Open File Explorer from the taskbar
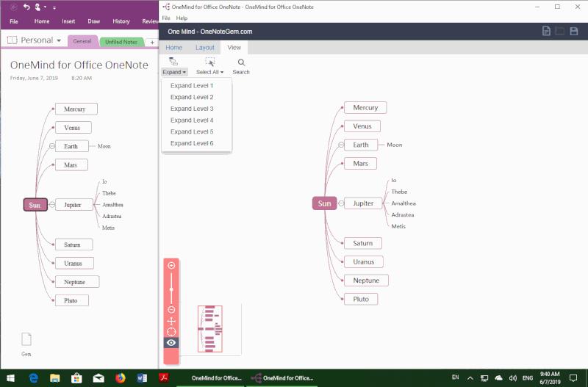This screenshot has width=588, height=387. tap(55, 378)
